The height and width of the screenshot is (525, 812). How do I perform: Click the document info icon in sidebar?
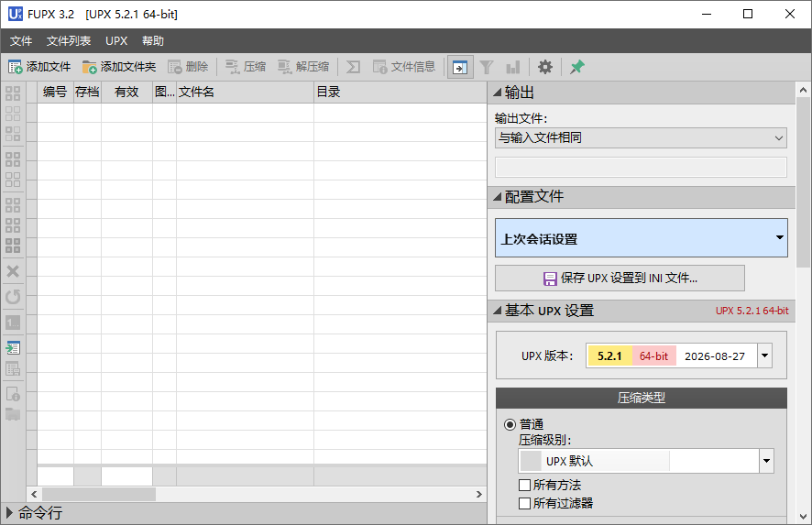click(x=13, y=394)
